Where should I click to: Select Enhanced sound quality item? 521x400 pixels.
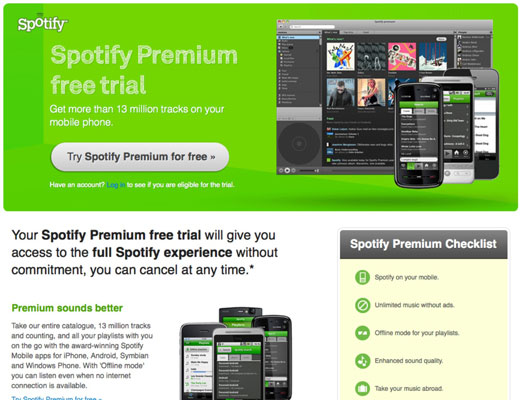point(409,361)
